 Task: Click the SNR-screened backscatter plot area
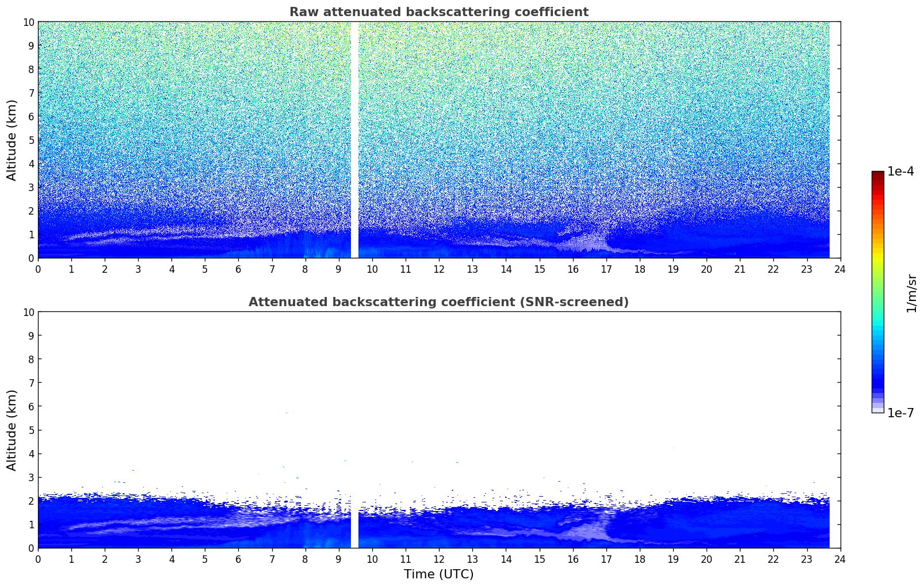click(x=439, y=430)
